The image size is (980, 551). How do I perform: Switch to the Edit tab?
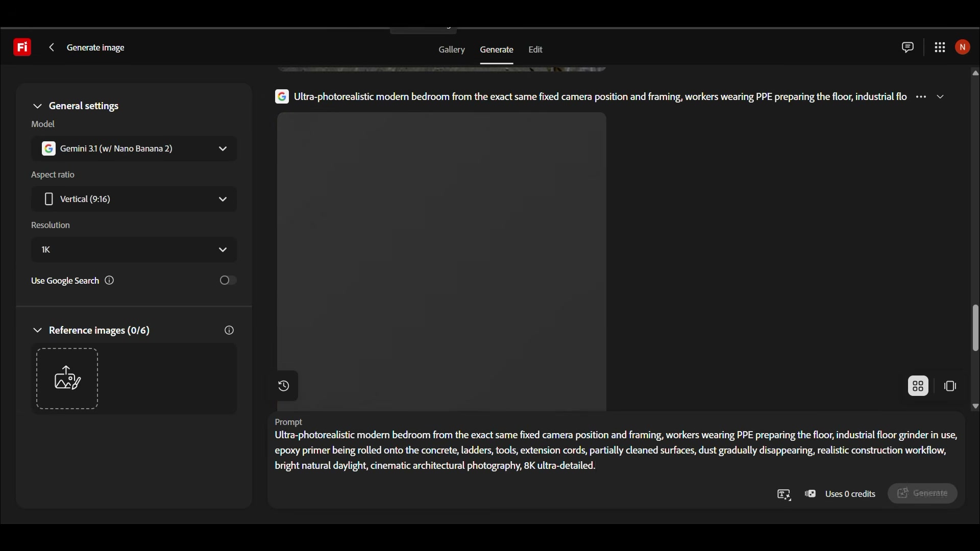tap(535, 50)
